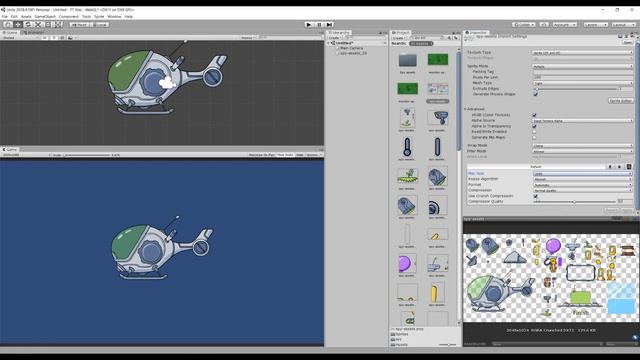Open the Layers dropdown
The width and height of the screenshot is (640, 360).
click(596, 24)
